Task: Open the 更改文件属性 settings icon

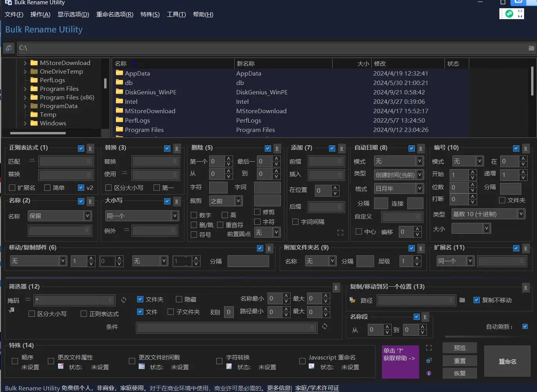Action: tap(61, 366)
